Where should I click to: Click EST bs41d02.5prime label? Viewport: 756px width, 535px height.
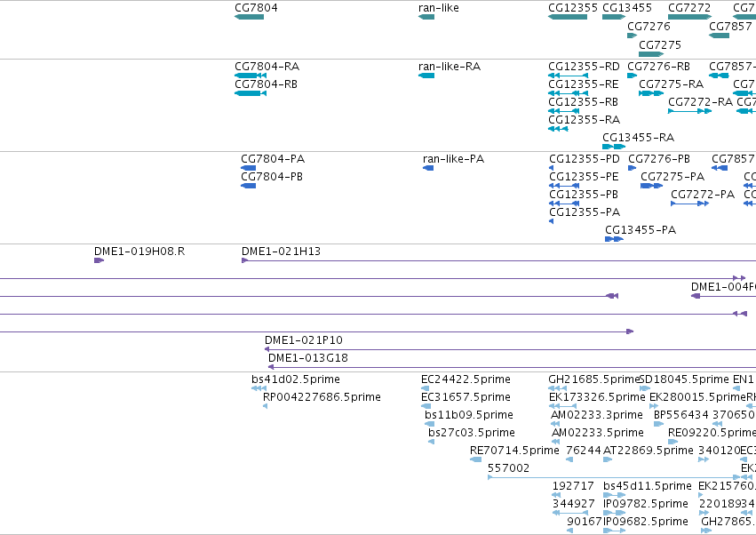pos(296,379)
